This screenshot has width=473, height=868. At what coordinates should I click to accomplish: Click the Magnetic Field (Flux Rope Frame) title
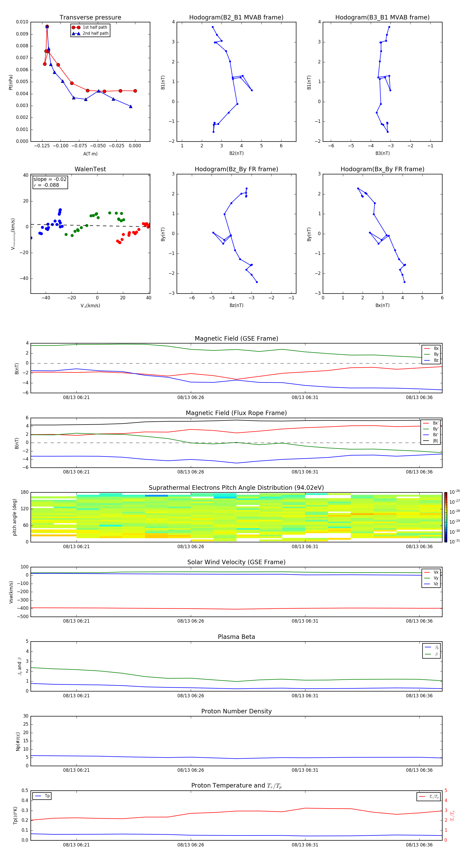tap(236, 413)
